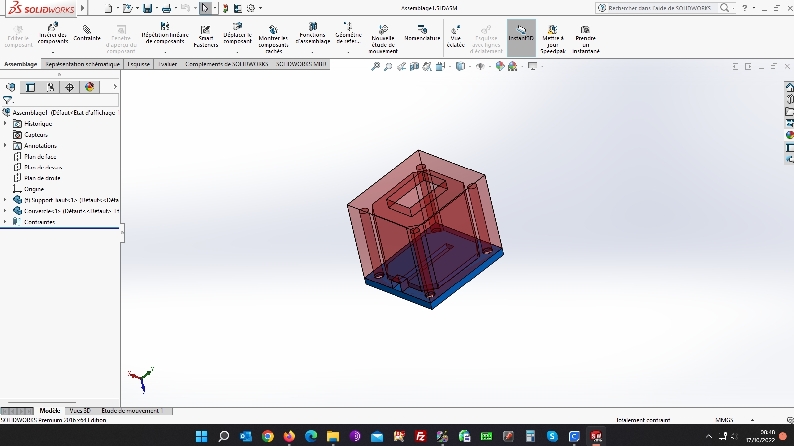Viewport: 794px width, 446px height.
Task: Expand the Contraintes folder
Action: coord(5,222)
